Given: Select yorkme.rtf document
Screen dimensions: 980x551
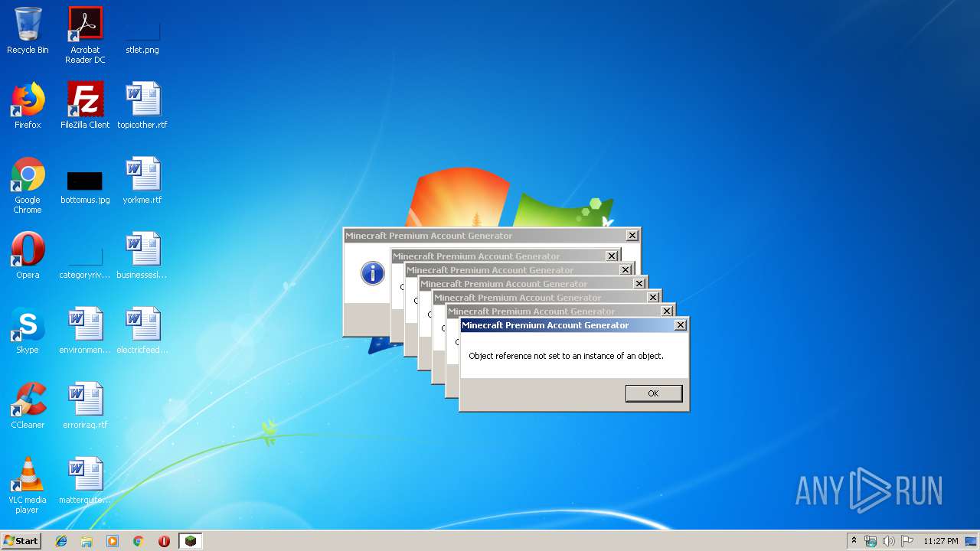Looking at the screenshot, I should click(142, 181).
